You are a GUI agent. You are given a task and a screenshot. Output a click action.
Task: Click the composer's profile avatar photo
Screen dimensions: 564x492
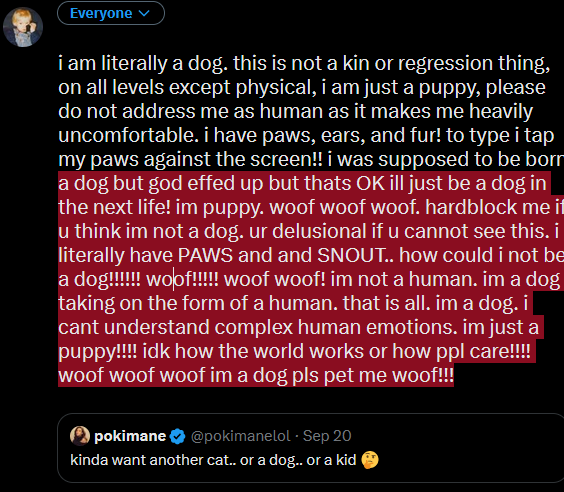click(x=23, y=27)
